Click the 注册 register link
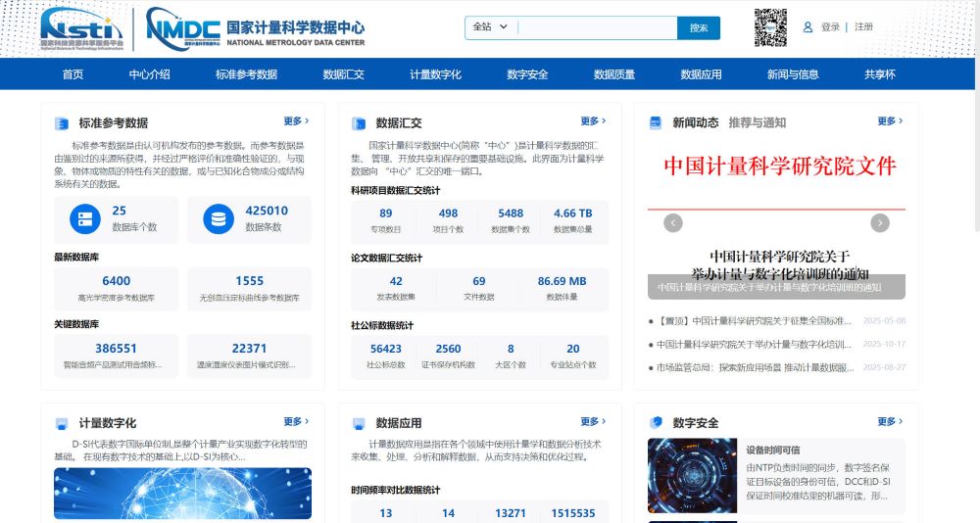This screenshot has height=523, width=980. click(x=863, y=27)
